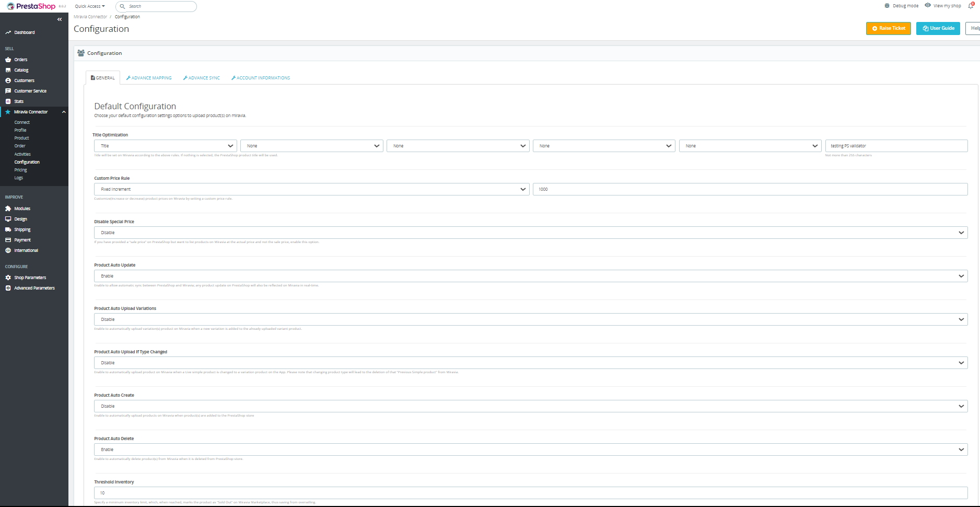
Task: Click the Design monitor icon
Action: click(8, 219)
